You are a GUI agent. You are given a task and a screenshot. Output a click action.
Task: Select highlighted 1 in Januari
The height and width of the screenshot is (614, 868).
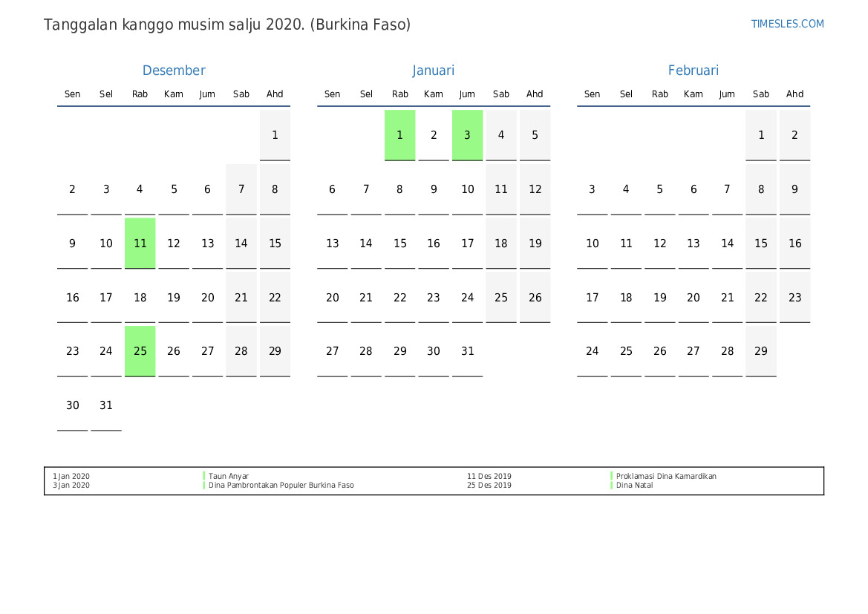click(x=399, y=135)
